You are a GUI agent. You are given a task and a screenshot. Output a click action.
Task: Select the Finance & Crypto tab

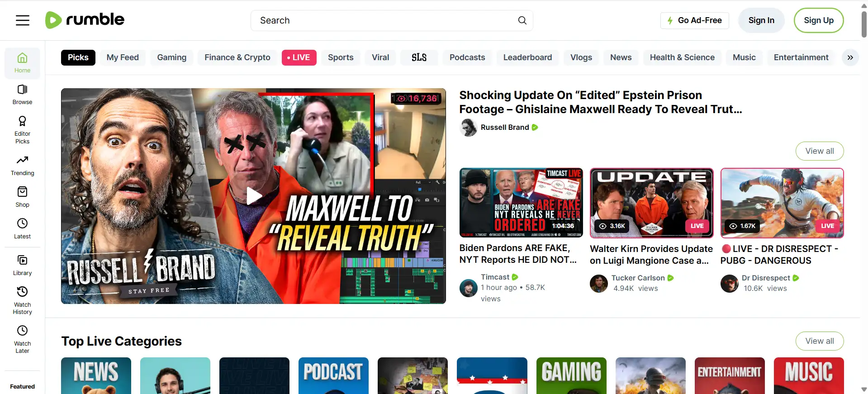click(x=237, y=57)
